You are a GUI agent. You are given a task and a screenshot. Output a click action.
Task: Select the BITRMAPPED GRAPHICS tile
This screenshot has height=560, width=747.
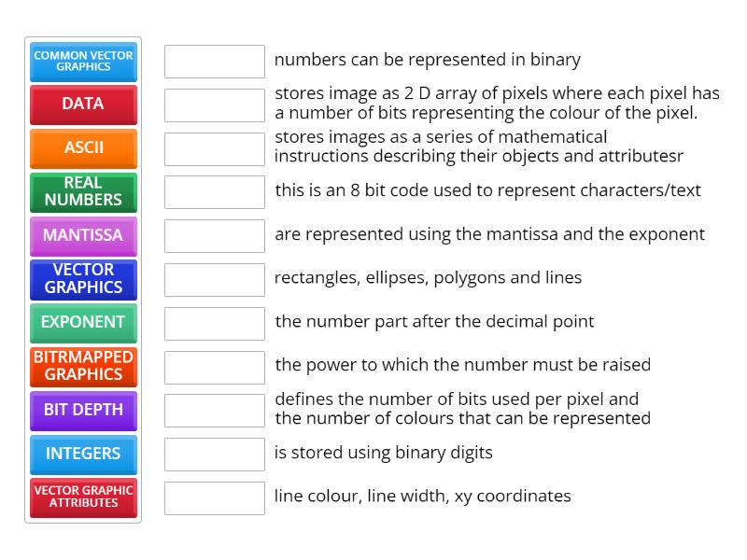pos(83,366)
